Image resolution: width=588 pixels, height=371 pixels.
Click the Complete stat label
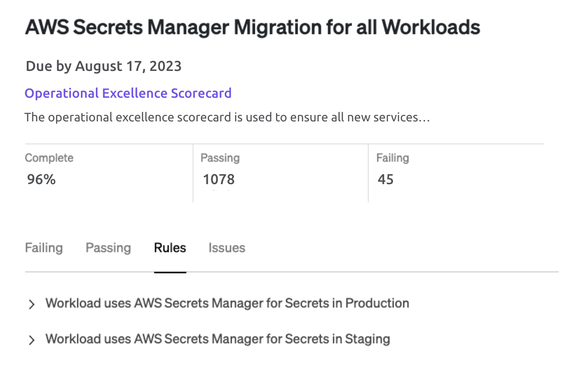click(x=49, y=158)
